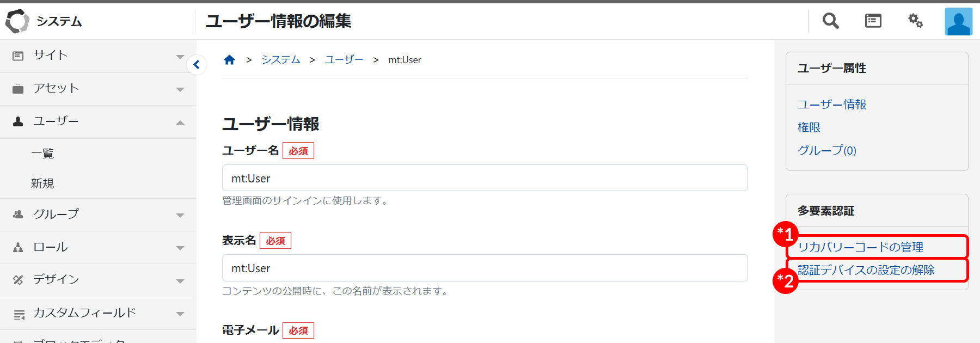Open settings gears icon
The width and height of the screenshot is (980, 343).
click(915, 21)
